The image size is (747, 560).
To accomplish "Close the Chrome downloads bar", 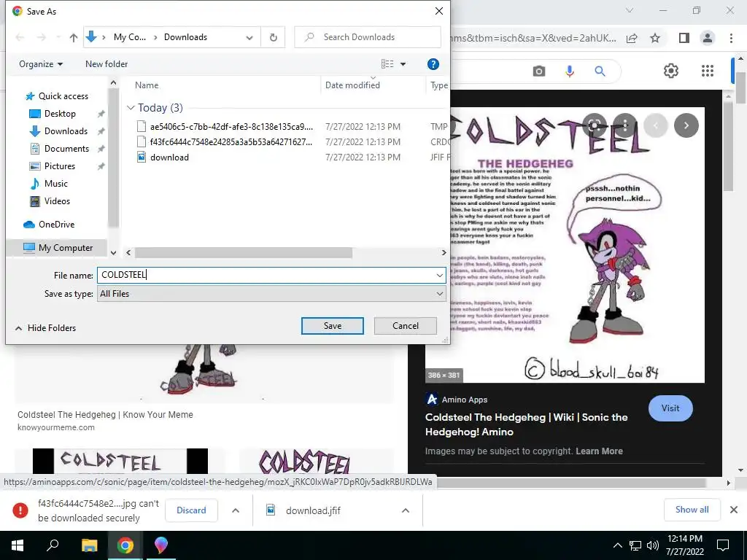I will point(734,510).
